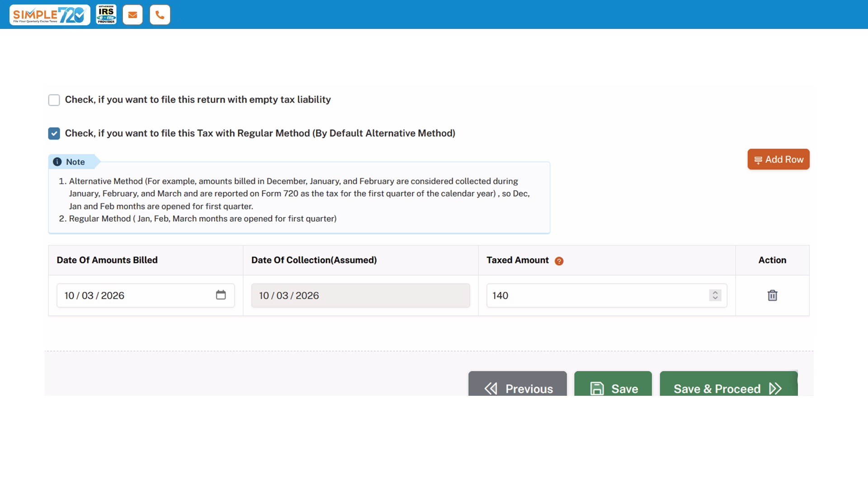
Task: Check the empty tax liability checkbox
Action: (x=54, y=100)
